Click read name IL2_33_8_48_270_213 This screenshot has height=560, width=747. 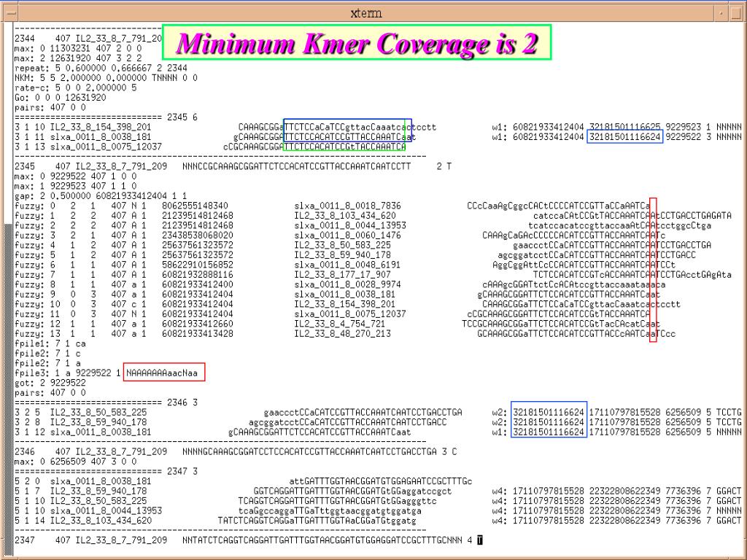point(343,334)
